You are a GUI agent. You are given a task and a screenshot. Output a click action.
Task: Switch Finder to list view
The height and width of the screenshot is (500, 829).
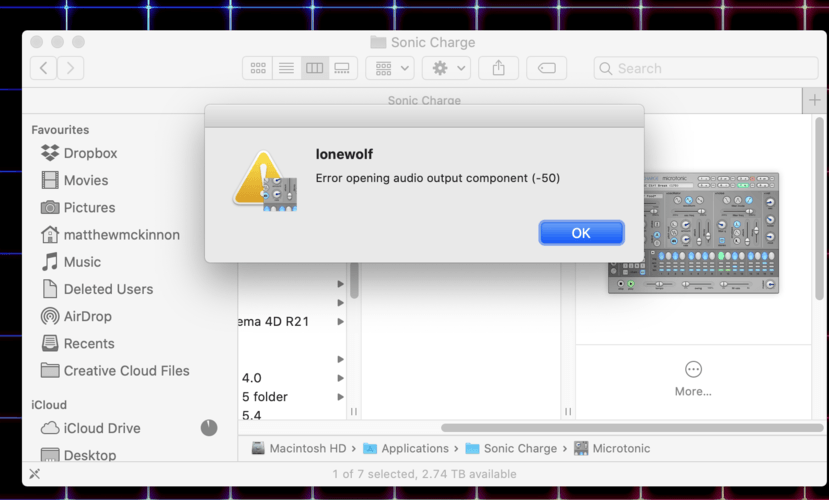[x=287, y=68]
